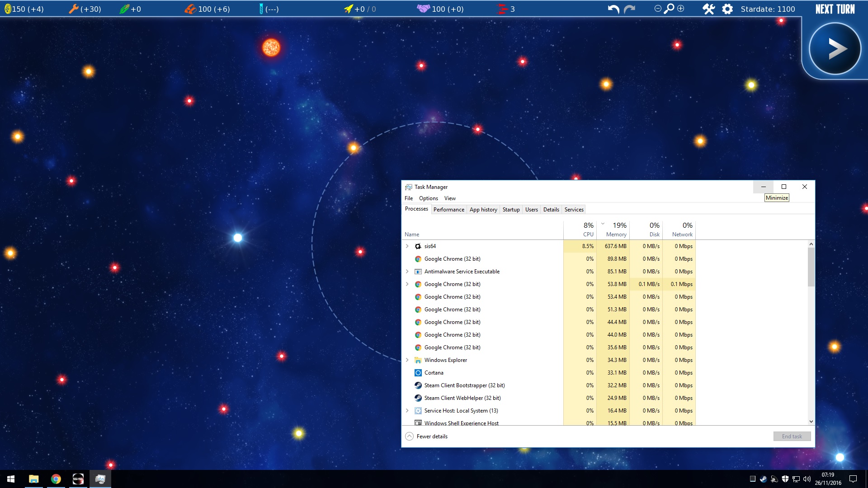Zoom in with the plus magnifier icon

pyautogui.click(x=681, y=9)
